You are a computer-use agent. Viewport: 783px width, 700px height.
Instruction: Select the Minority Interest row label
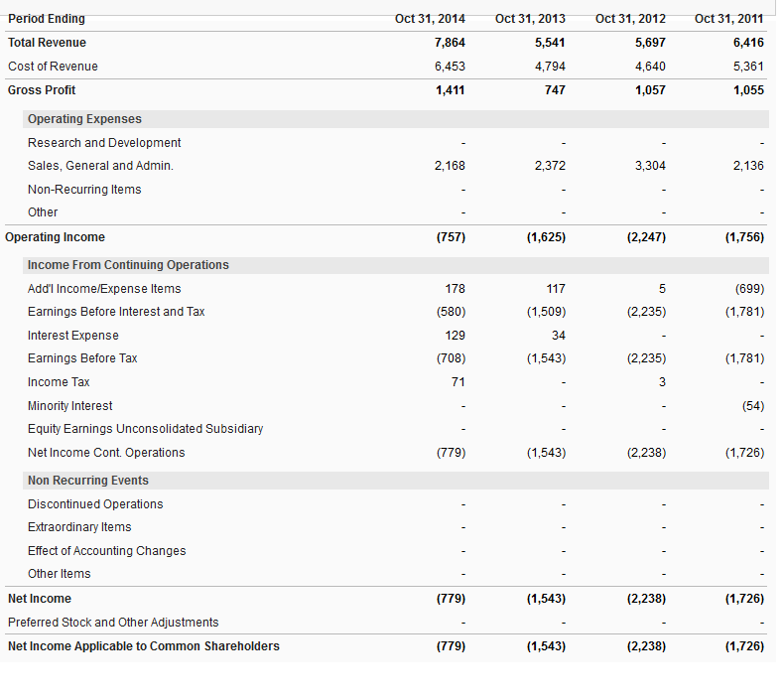click(x=70, y=406)
